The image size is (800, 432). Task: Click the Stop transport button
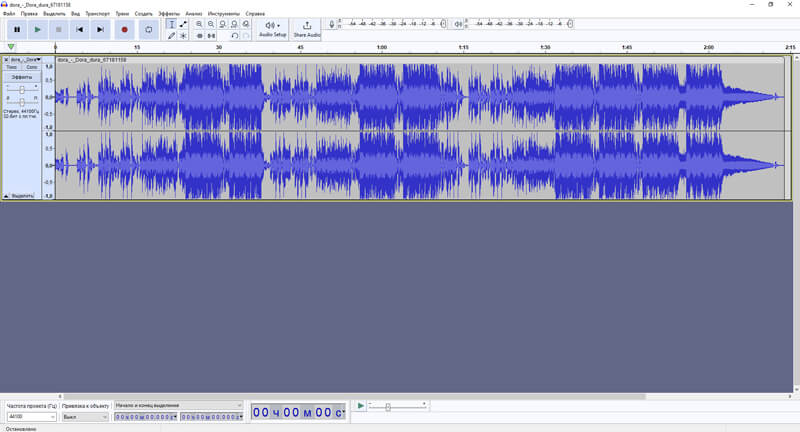59,30
